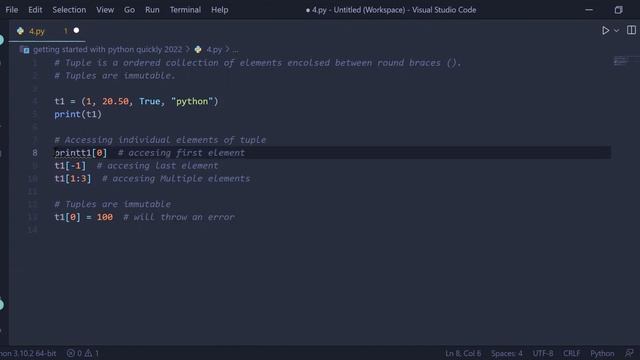Click the 4.py breadcrumb item
The width and height of the screenshot is (640, 360).
214,49
